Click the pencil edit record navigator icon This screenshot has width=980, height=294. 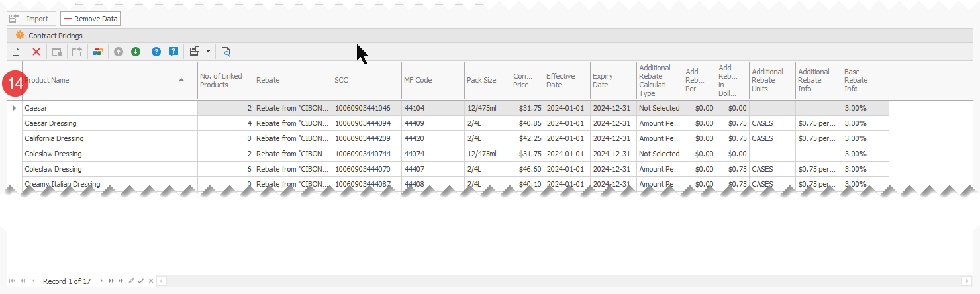click(131, 281)
